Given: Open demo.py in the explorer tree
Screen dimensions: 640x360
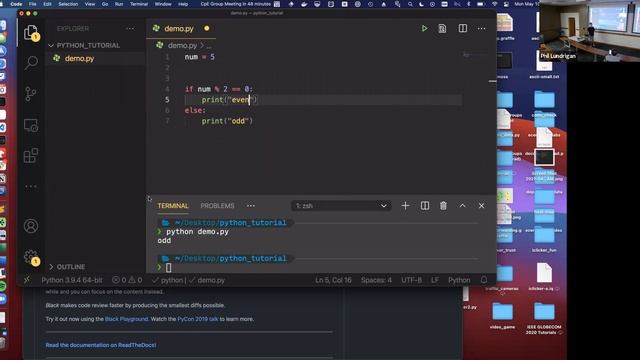Looking at the screenshot, I should click(79, 58).
